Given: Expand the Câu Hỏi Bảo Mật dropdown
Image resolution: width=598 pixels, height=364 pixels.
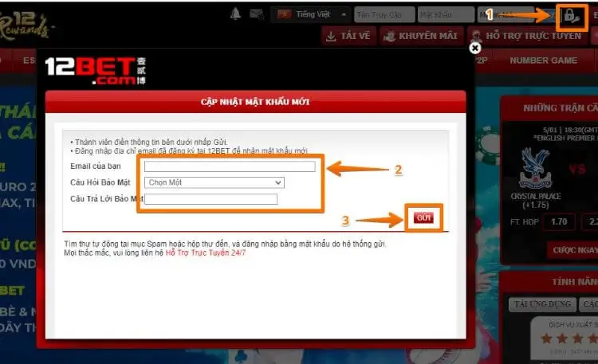Looking at the screenshot, I should tap(214, 182).
